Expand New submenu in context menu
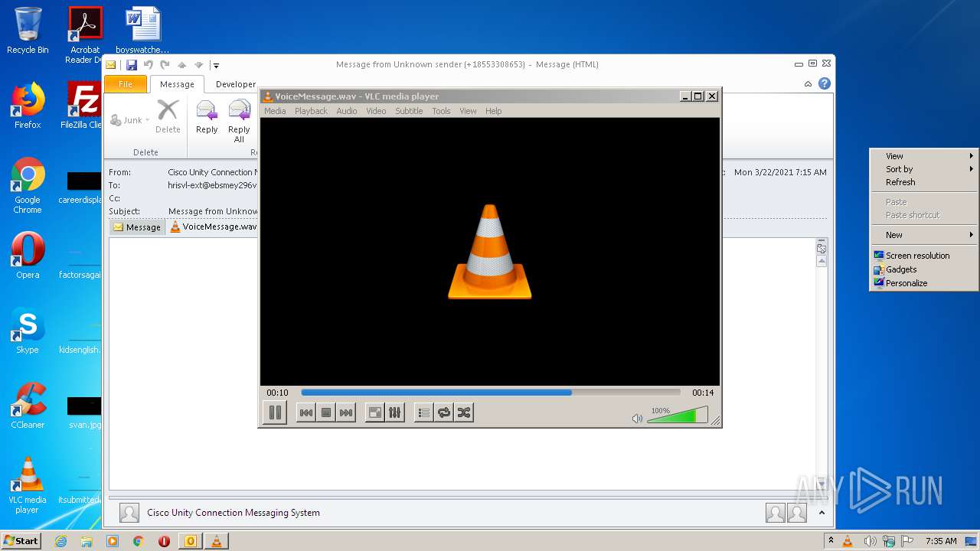980x551 pixels. pos(924,235)
